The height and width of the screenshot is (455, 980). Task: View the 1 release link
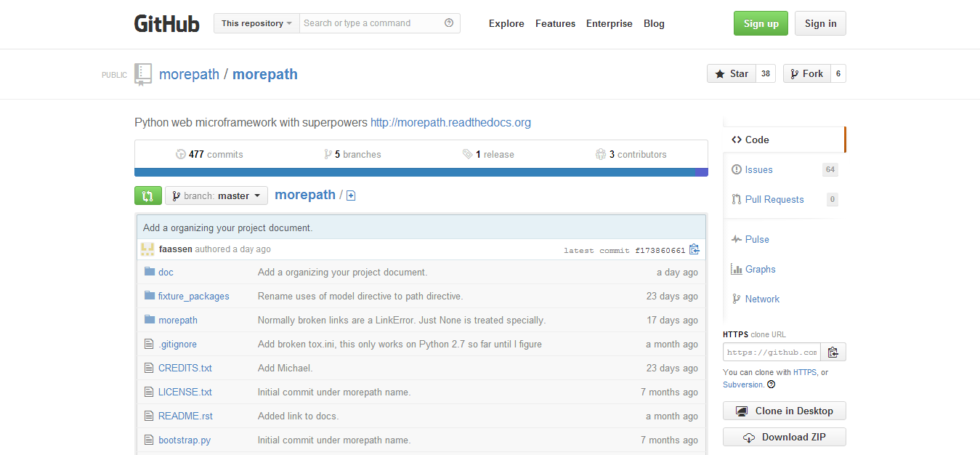488,154
